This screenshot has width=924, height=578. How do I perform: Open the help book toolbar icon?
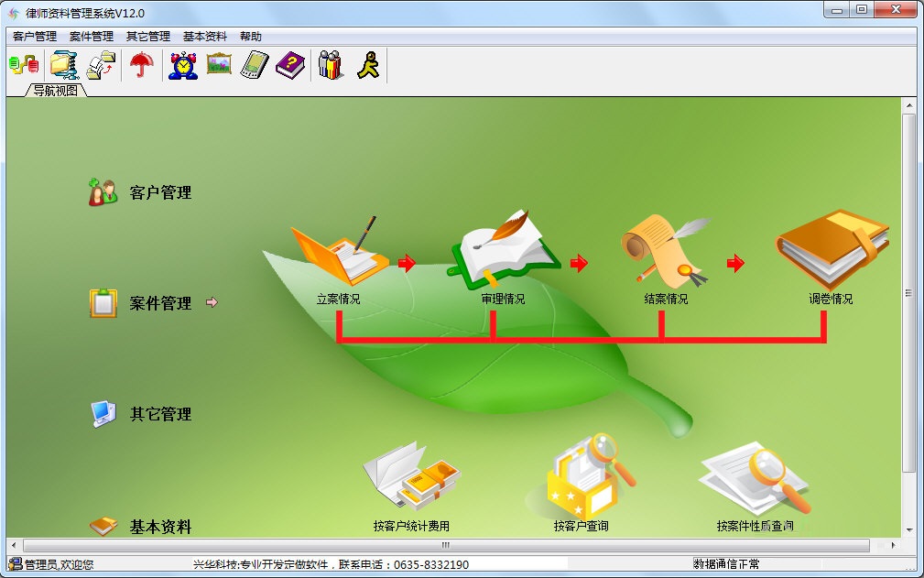(x=290, y=64)
